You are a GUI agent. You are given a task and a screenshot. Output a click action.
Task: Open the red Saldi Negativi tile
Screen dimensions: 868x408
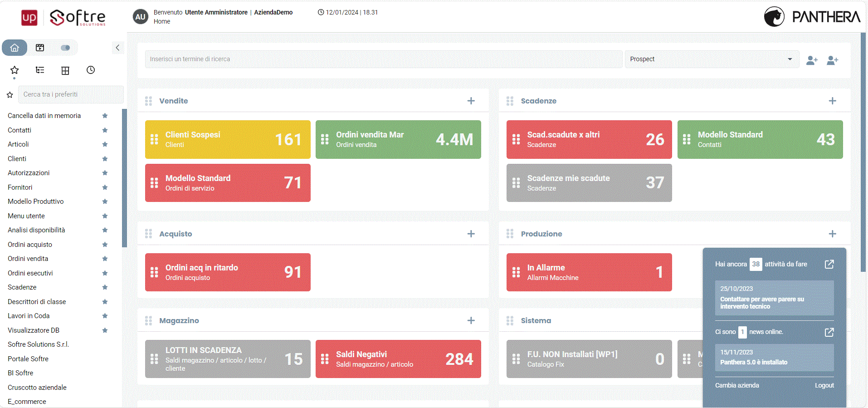tap(398, 359)
